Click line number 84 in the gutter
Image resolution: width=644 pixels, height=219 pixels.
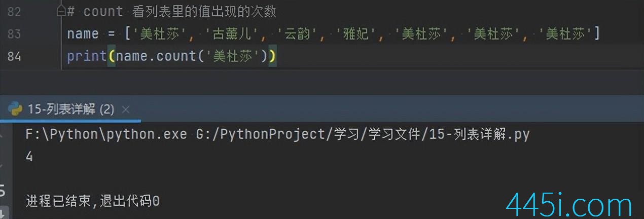(14, 56)
